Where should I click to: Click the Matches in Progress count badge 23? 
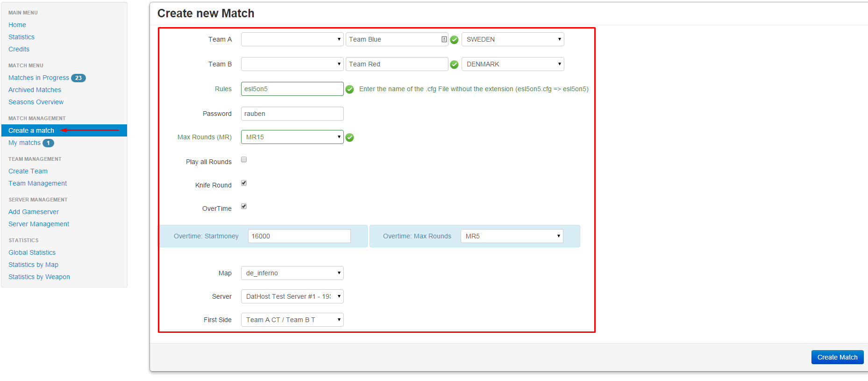pos(78,78)
